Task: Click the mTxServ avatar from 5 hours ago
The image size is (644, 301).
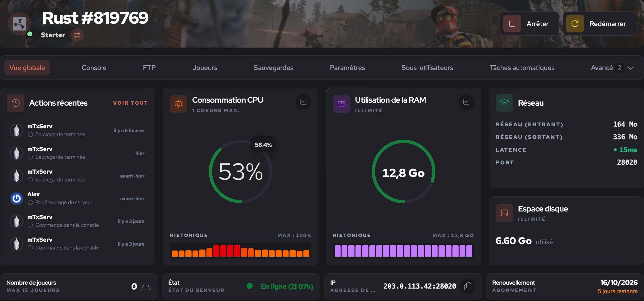Action: (17, 130)
